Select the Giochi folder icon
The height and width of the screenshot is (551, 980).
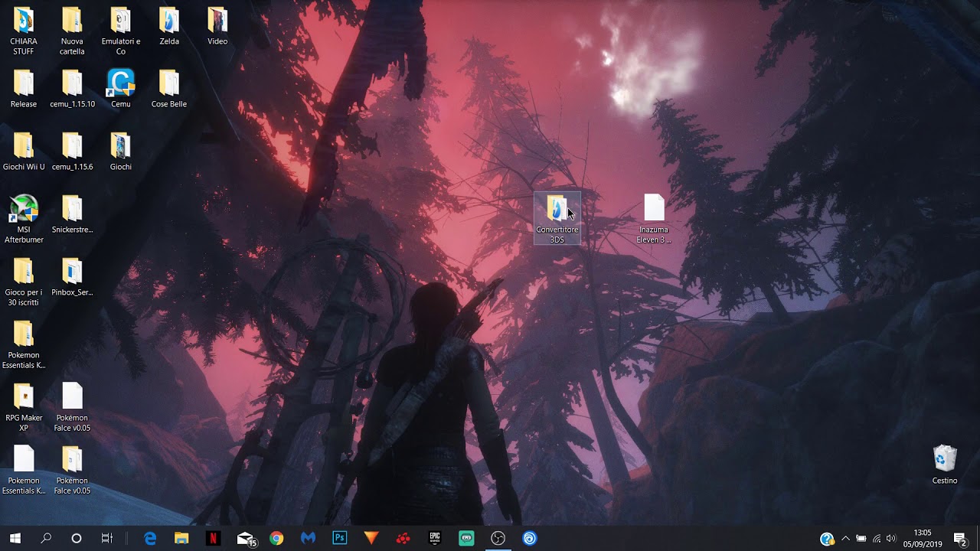coord(121,145)
